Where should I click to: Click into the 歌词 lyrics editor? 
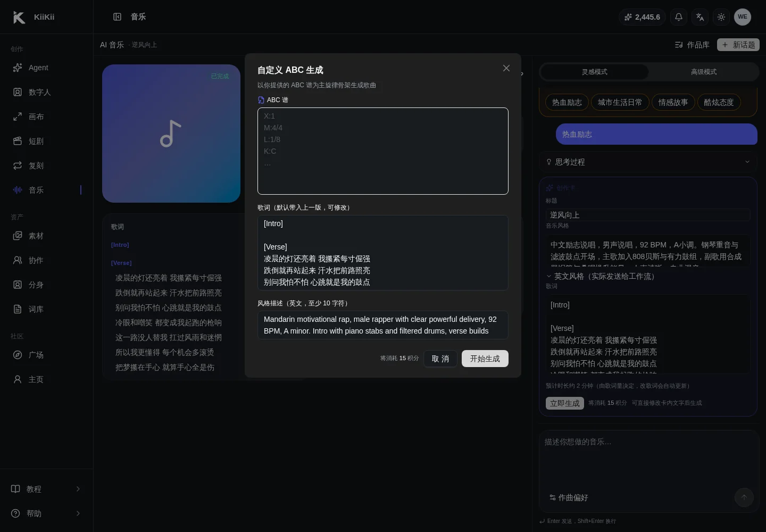click(x=383, y=253)
